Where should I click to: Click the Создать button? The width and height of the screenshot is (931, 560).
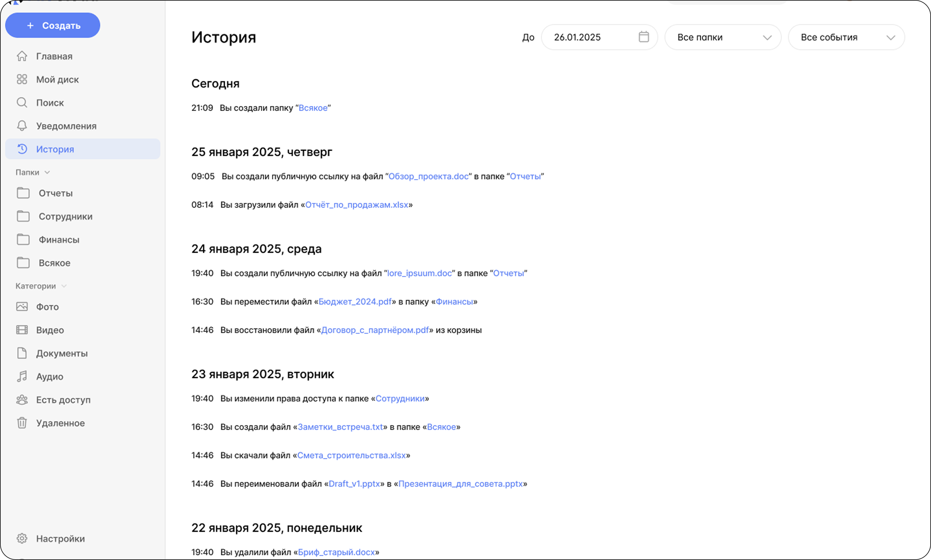53,25
